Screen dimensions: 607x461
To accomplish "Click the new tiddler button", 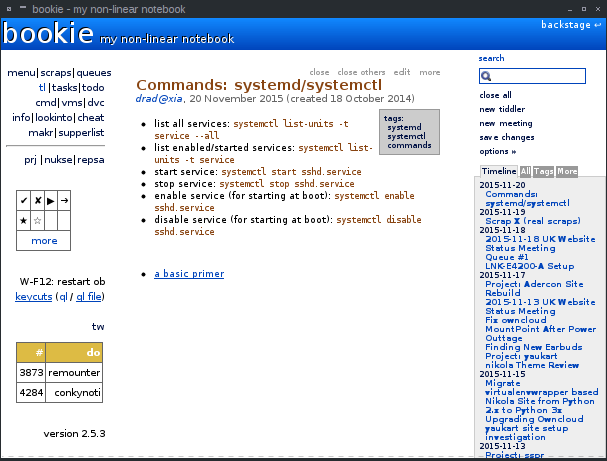I will tap(502, 109).
